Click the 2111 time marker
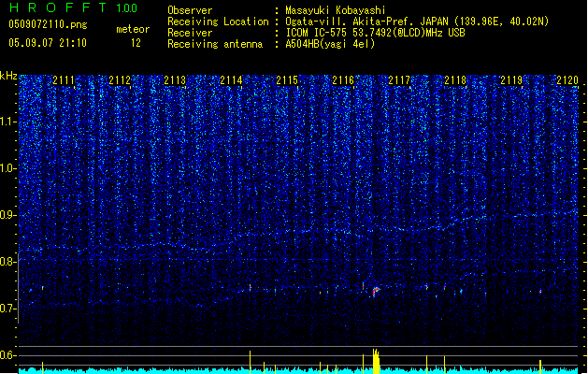Image resolution: width=588 pixels, height=374 pixels. click(x=65, y=81)
